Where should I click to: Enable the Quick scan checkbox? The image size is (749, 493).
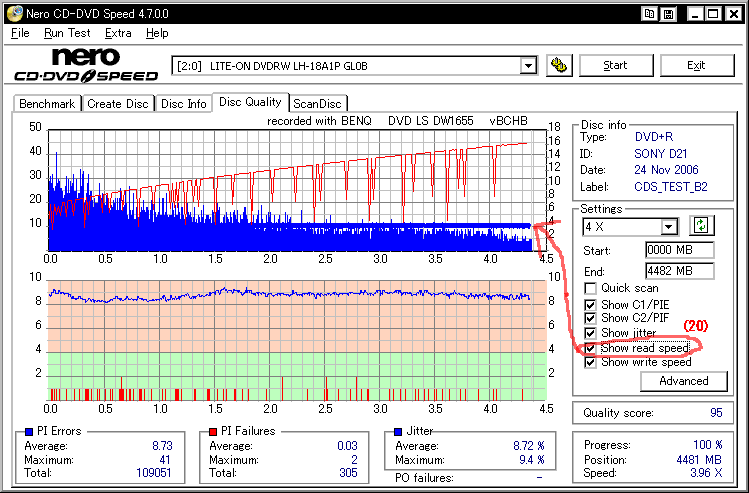(591, 288)
